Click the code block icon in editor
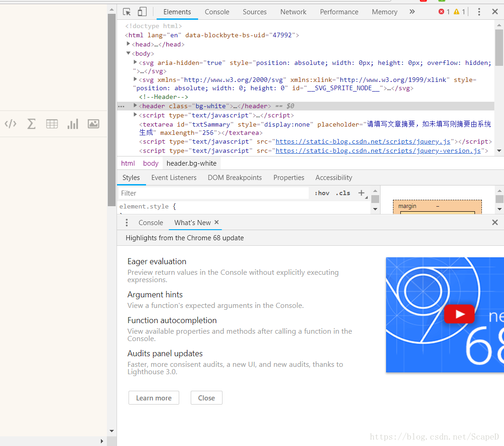Viewport: 504px width, 446px height. (11, 124)
